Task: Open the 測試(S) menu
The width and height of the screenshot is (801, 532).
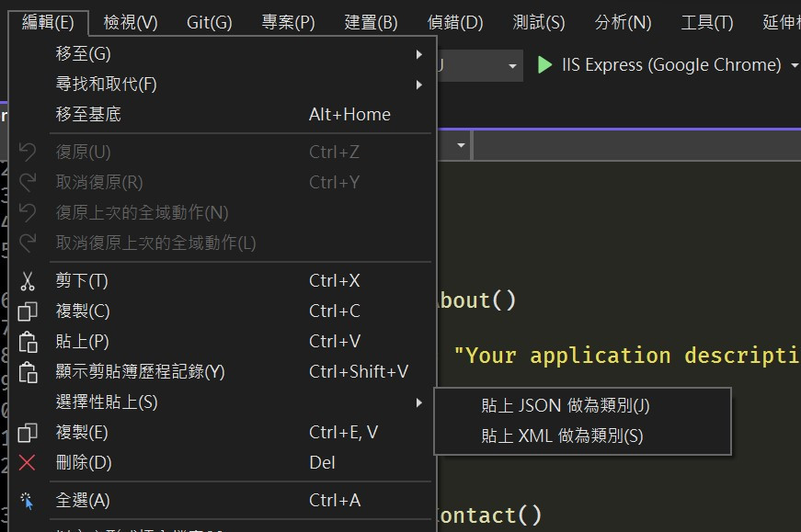Action: click(x=538, y=22)
